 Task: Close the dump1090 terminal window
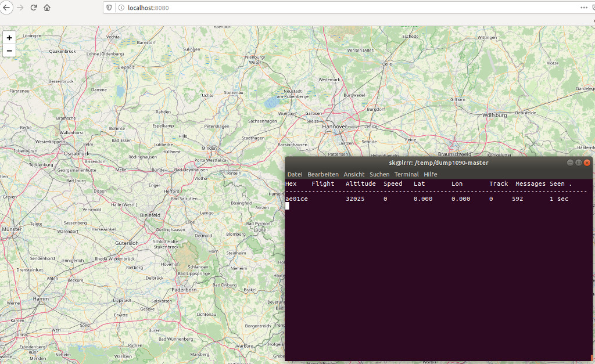587,163
